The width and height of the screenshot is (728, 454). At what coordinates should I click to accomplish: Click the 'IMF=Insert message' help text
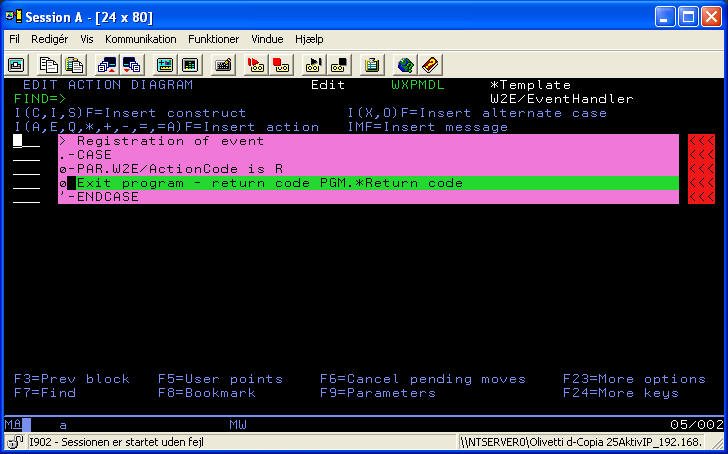(428, 127)
